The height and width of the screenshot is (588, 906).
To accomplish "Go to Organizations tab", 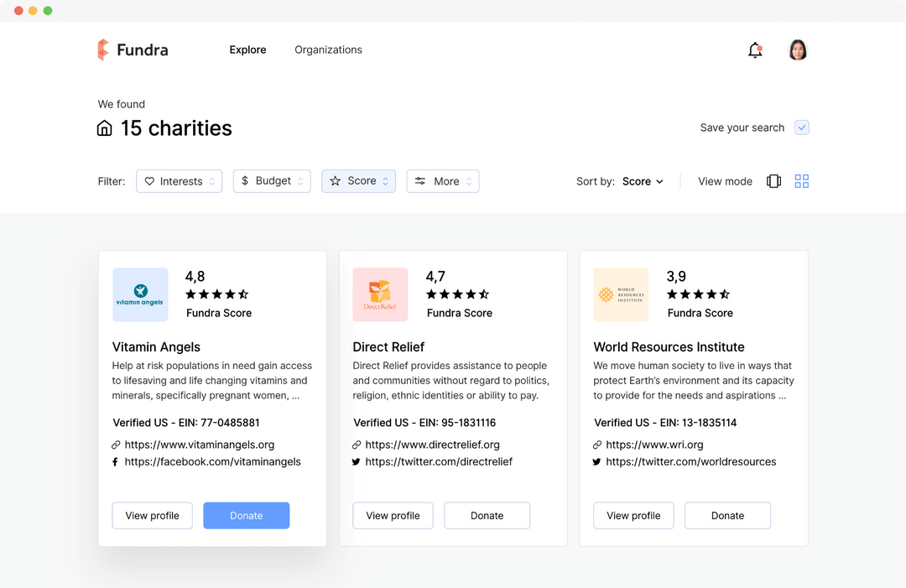I will click(x=328, y=49).
